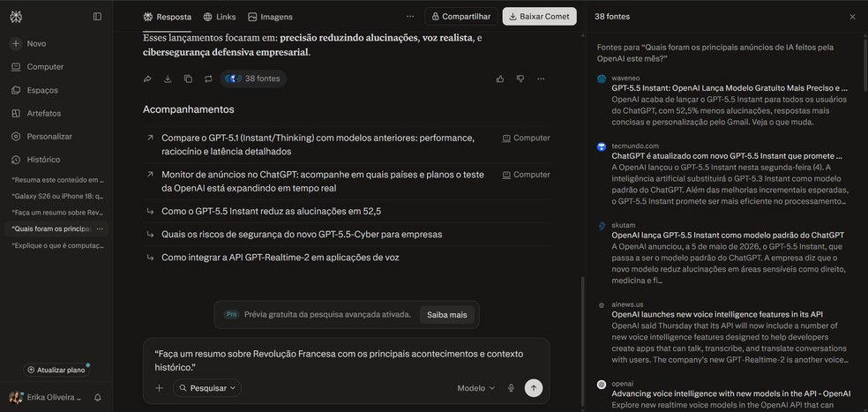
Task: Open the Modelo dropdown
Action: pyautogui.click(x=475, y=388)
